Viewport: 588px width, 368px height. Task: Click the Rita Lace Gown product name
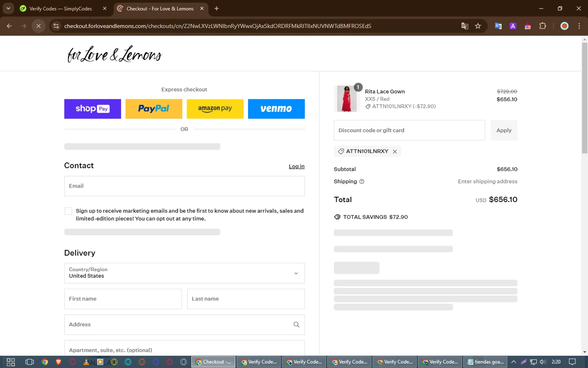385,91
